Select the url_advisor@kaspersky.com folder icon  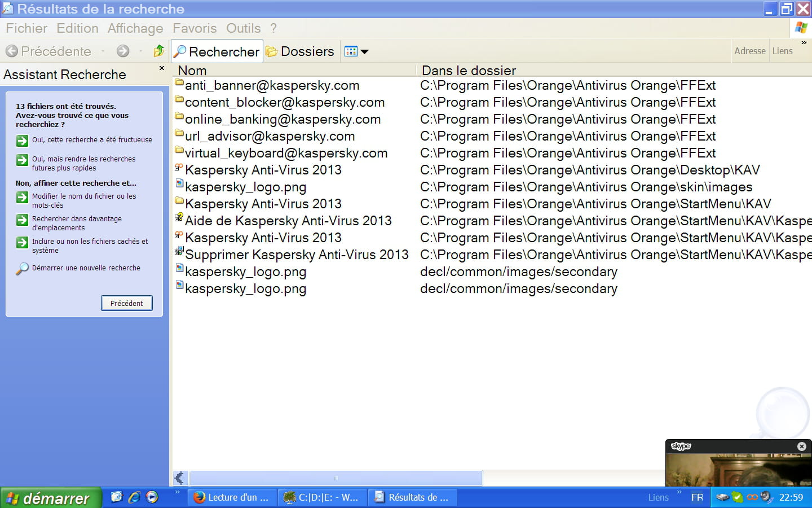[179, 134]
